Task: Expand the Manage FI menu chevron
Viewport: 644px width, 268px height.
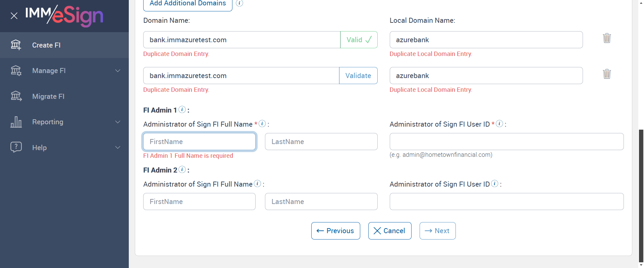Action: (118, 71)
